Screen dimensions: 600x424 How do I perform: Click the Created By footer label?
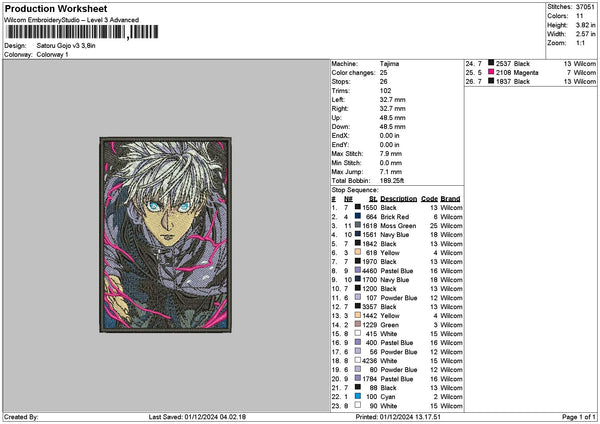21,417
